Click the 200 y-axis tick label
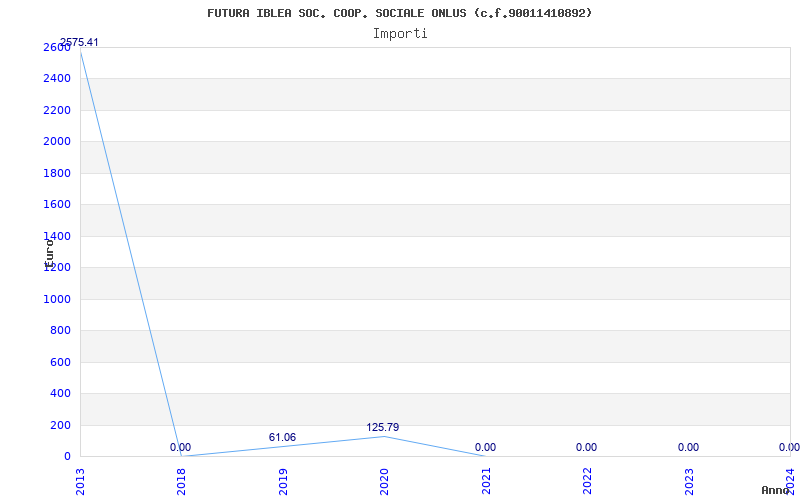This screenshot has height=500, width=800. click(60, 425)
